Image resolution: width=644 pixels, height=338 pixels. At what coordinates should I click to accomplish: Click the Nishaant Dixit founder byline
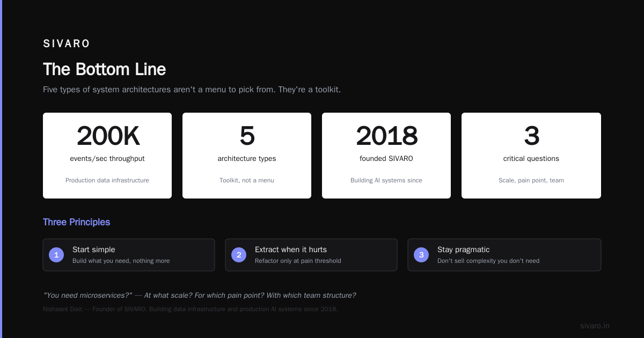coord(190,309)
